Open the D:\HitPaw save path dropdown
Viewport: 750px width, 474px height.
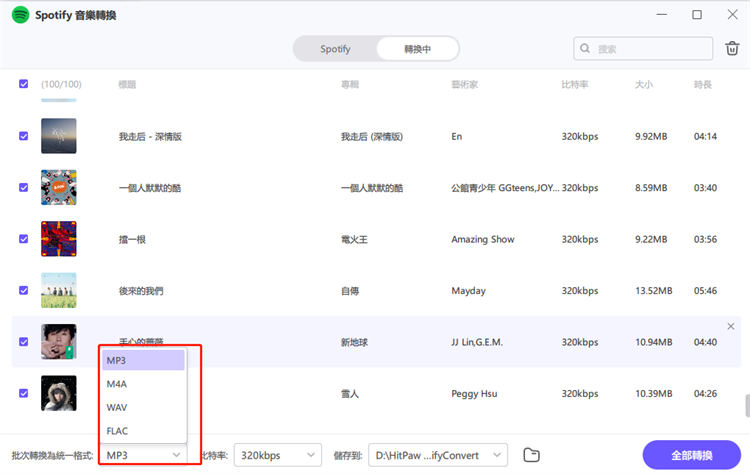(438, 455)
